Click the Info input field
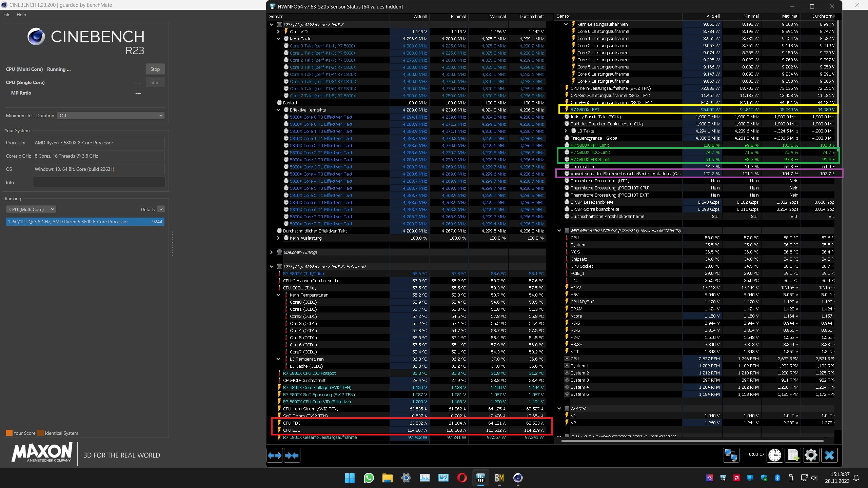Viewport: 868px width, 488px height. point(99,182)
